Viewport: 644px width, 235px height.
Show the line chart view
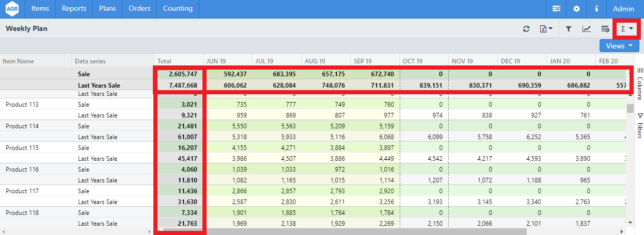[x=587, y=29]
